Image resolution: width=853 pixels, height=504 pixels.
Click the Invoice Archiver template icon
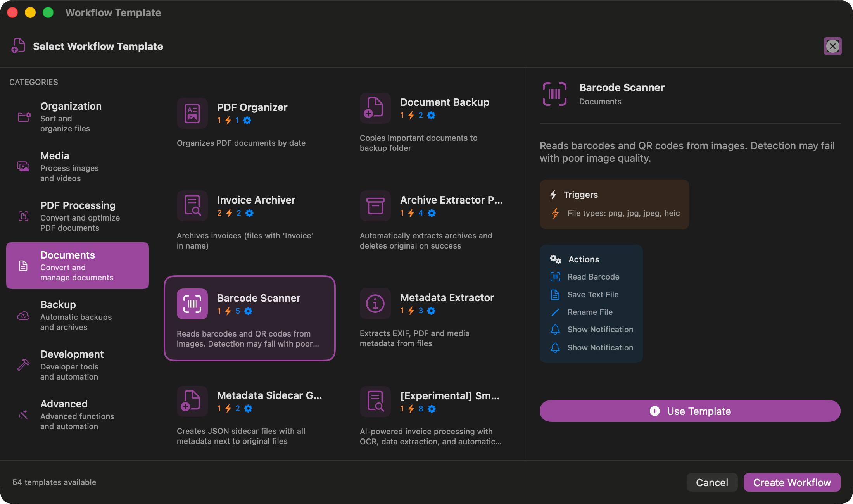pos(192,206)
